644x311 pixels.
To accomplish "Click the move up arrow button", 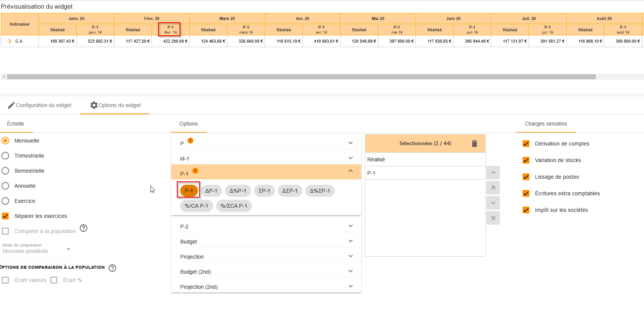I will coord(493,173).
